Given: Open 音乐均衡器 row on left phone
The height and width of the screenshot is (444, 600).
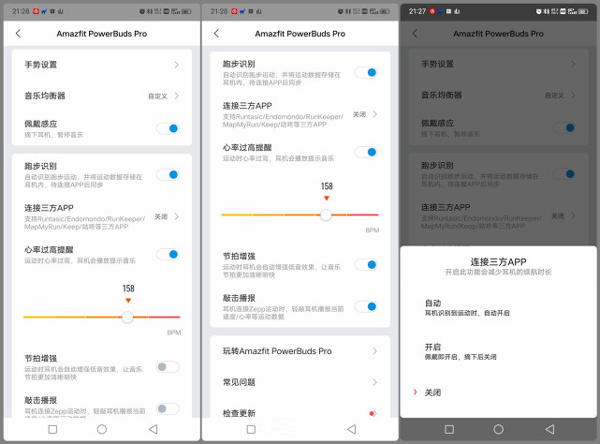Looking at the screenshot, I should 102,96.
